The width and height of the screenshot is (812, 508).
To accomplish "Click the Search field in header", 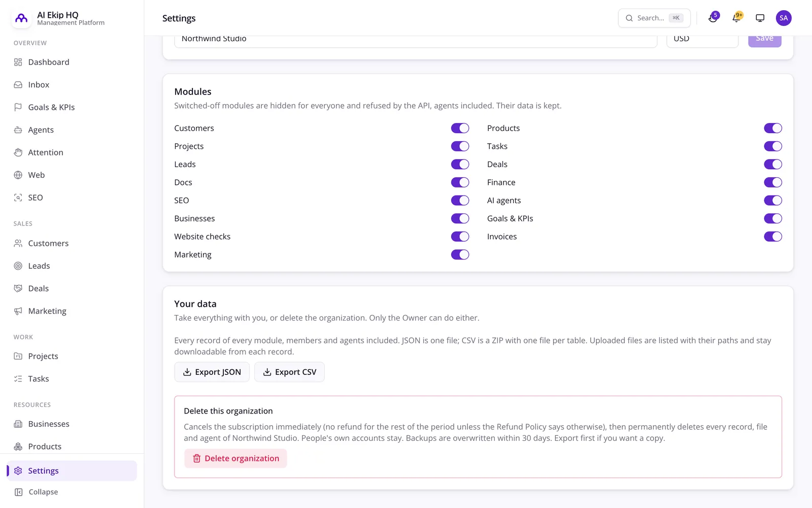I will 654,18.
